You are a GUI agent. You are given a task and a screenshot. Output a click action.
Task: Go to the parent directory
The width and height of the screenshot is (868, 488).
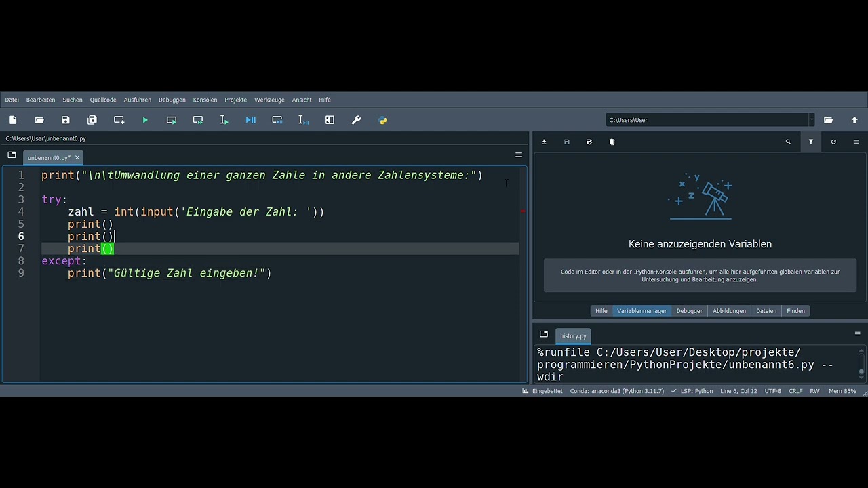point(854,120)
